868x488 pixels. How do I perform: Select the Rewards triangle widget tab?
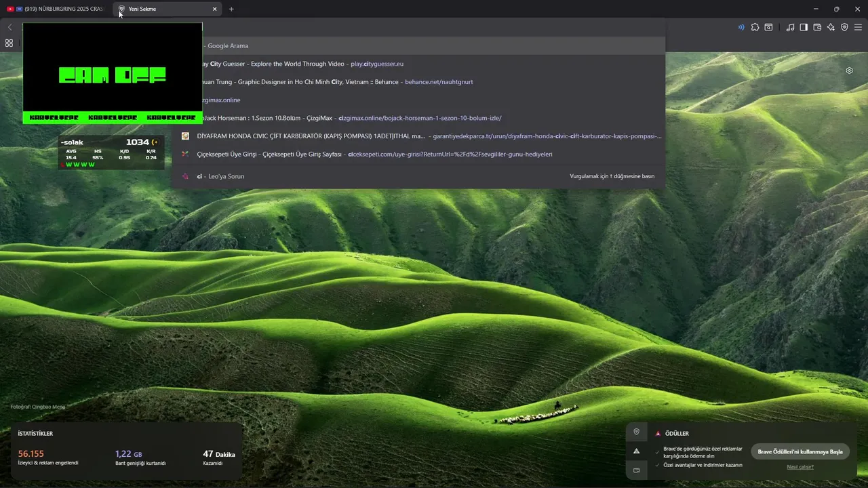coord(636,451)
